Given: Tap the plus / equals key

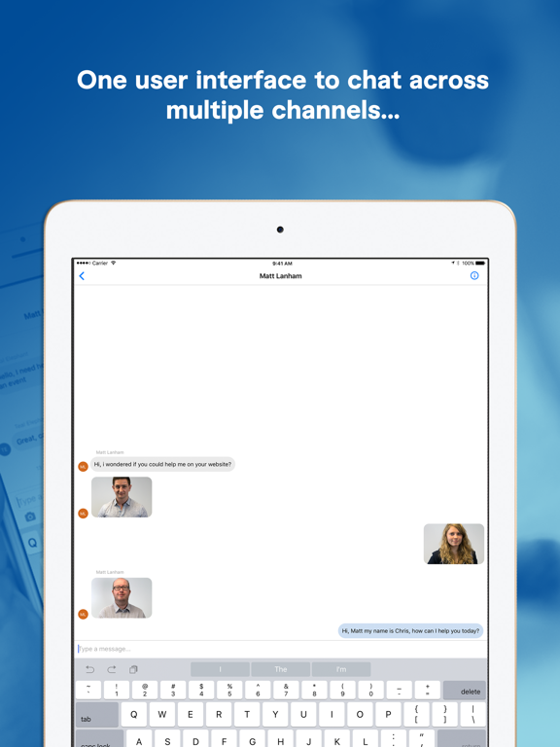Looking at the screenshot, I should click(x=427, y=691).
